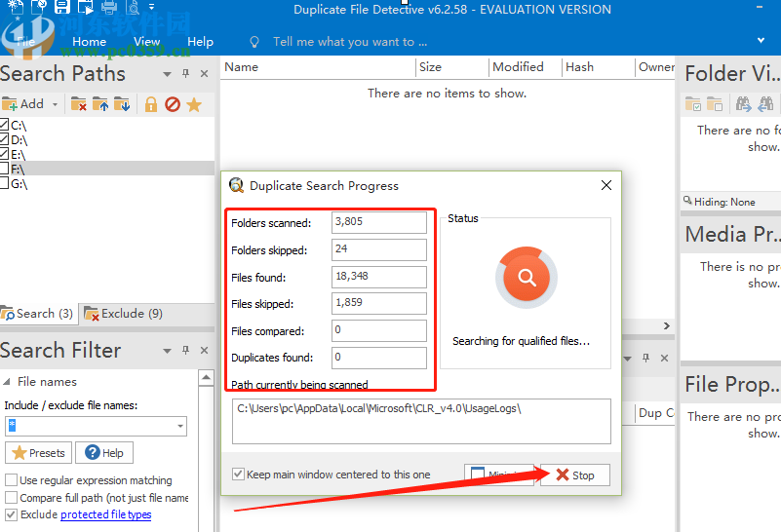
Task: Stop the duplicate search
Action: (574, 475)
